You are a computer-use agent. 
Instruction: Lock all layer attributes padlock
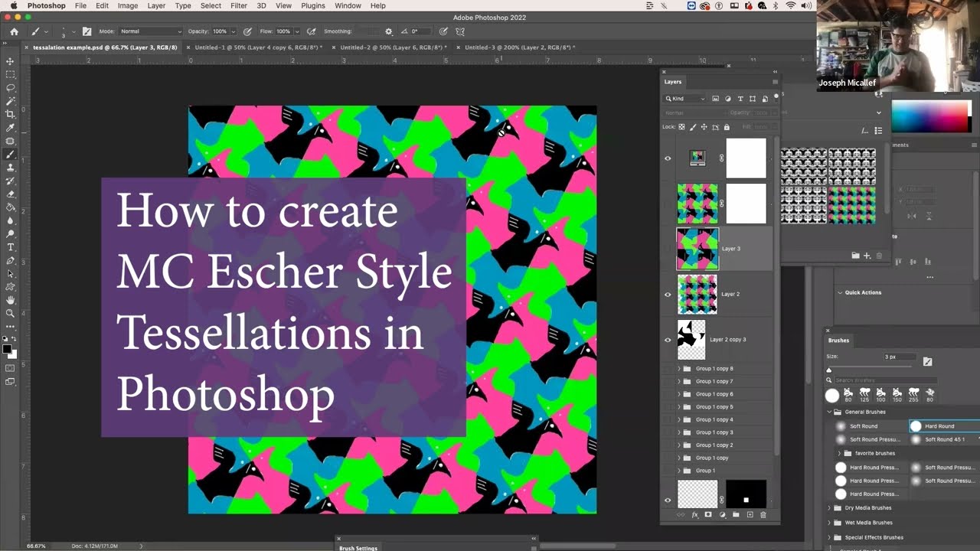pos(727,127)
